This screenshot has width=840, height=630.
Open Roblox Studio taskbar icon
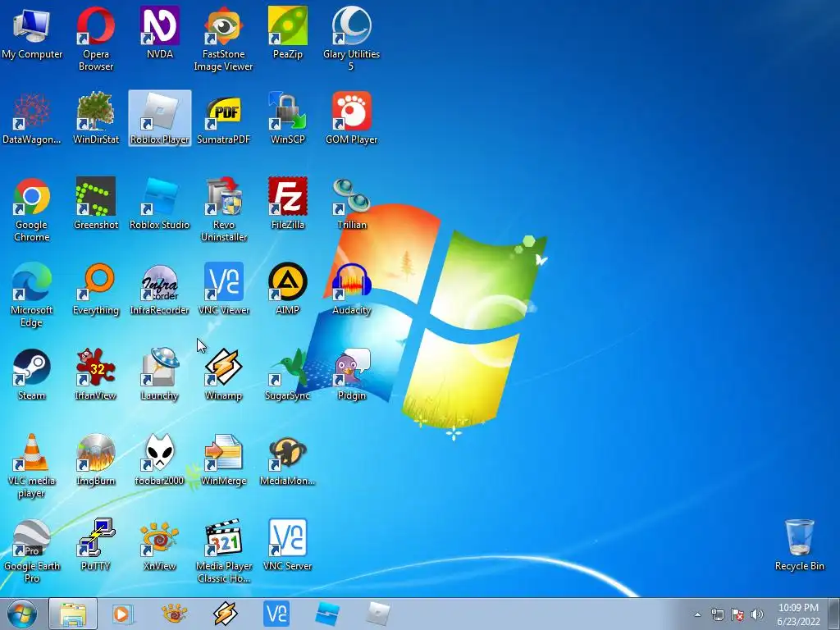tap(327, 614)
